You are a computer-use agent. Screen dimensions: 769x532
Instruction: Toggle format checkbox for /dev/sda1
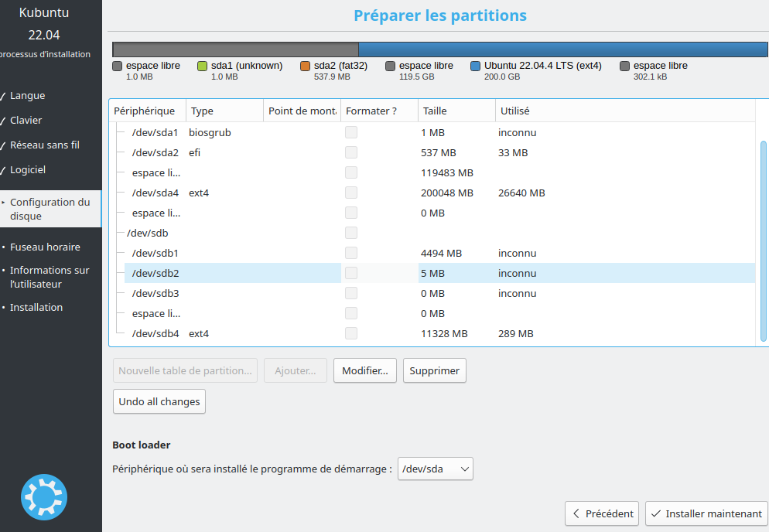click(351, 132)
